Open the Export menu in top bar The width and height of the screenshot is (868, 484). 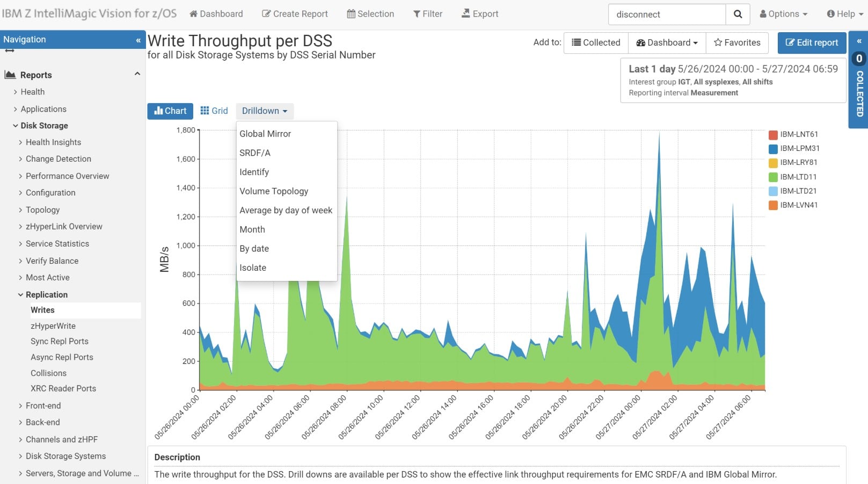pyautogui.click(x=480, y=14)
